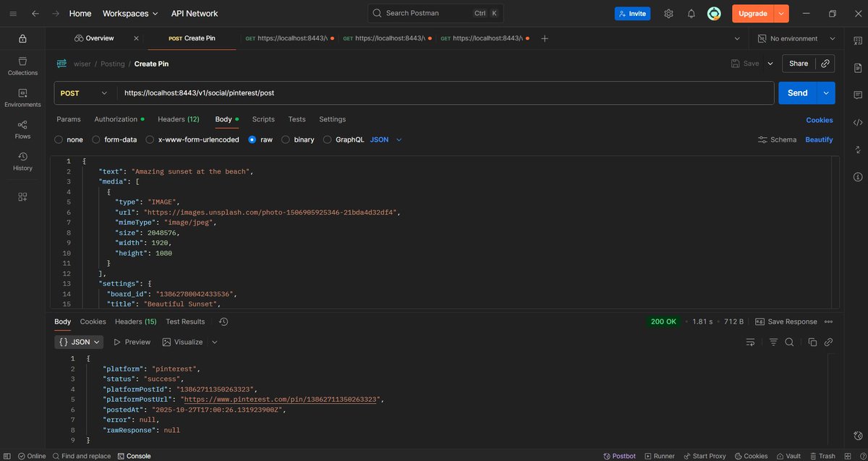Beautify the request body JSON
This screenshot has width=868, height=461.
coord(819,139)
